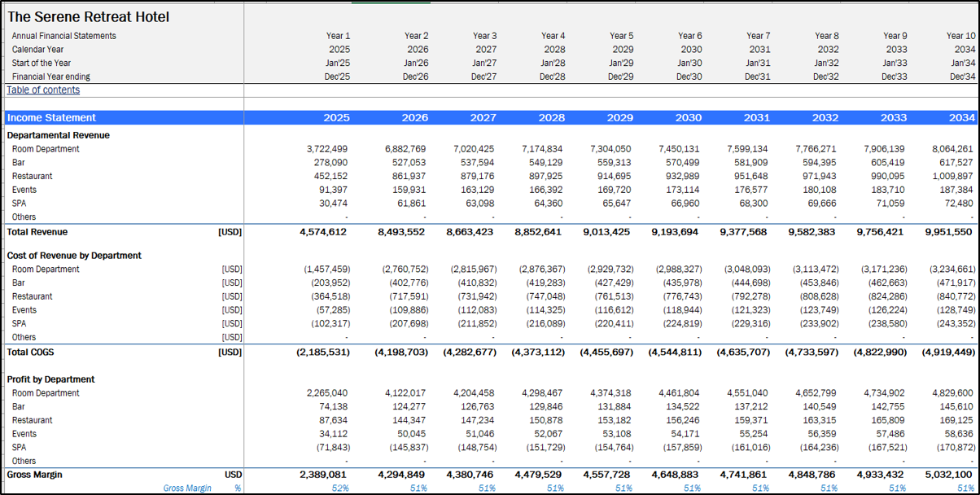Image resolution: width=980 pixels, height=495 pixels.
Task: Select the 2030 Gross Margin USD value
Action: 676,475
